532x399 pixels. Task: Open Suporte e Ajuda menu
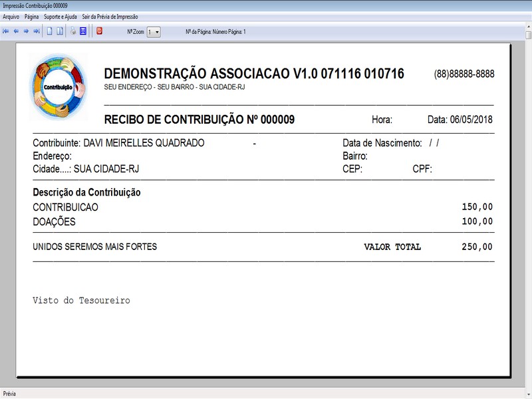[x=61, y=17]
